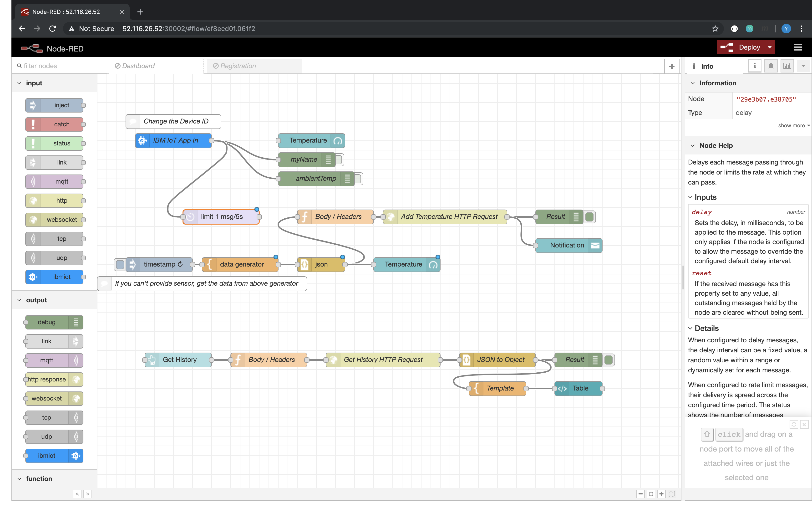Disable the top Result debug node

[x=589, y=217]
